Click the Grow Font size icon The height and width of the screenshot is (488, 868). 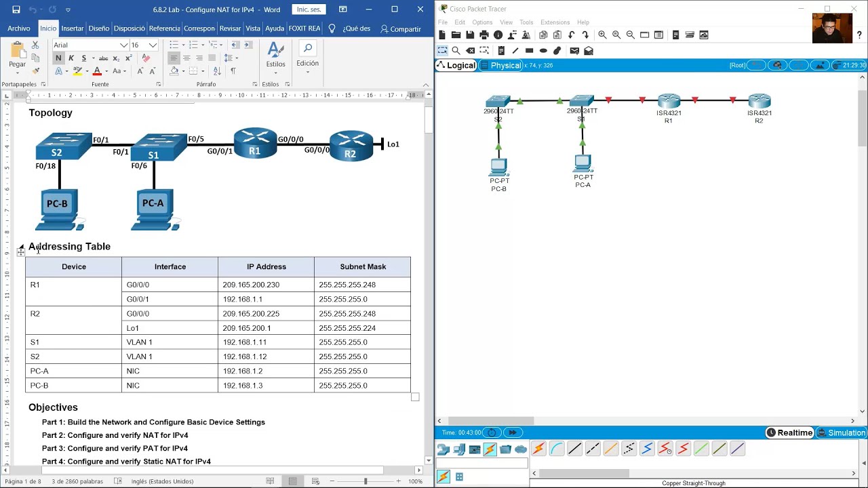point(140,70)
